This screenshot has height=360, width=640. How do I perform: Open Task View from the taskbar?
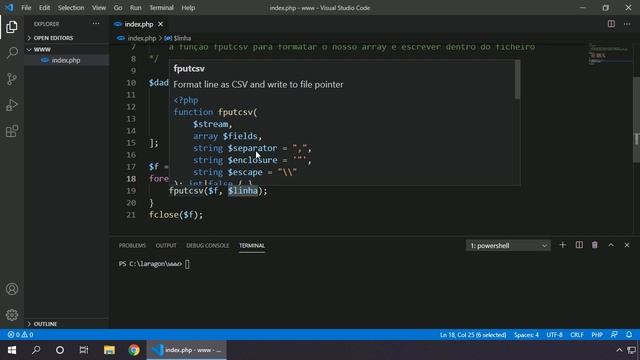(x=84, y=350)
